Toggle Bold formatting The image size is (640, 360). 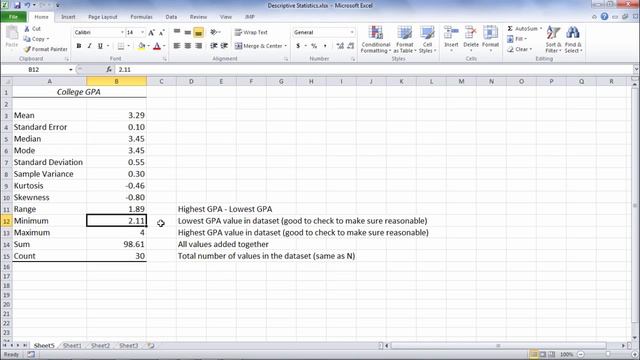(79, 46)
